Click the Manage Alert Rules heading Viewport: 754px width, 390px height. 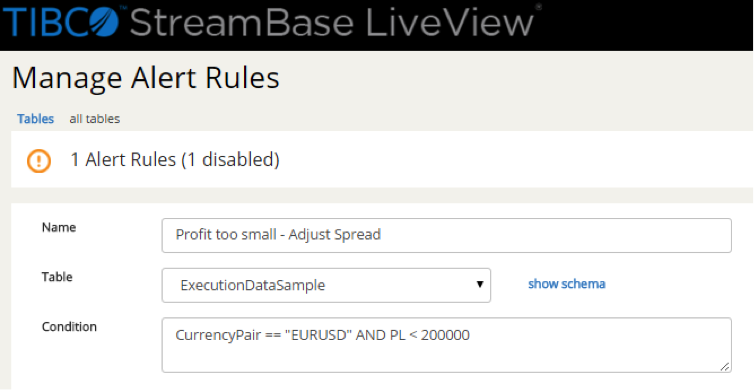point(146,78)
